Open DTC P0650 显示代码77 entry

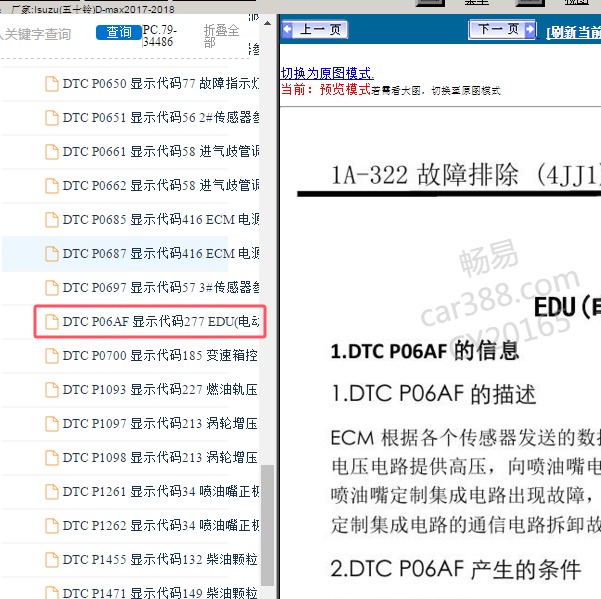coord(161,84)
